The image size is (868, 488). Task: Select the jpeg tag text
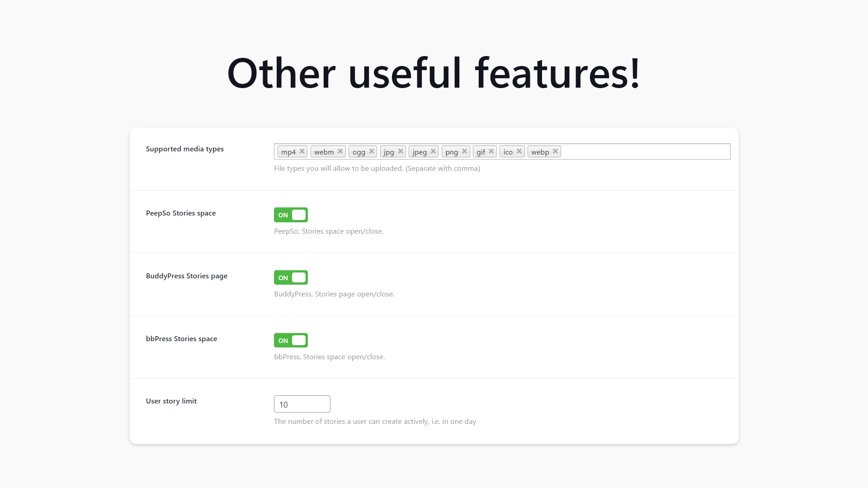[x=420, y=153]
